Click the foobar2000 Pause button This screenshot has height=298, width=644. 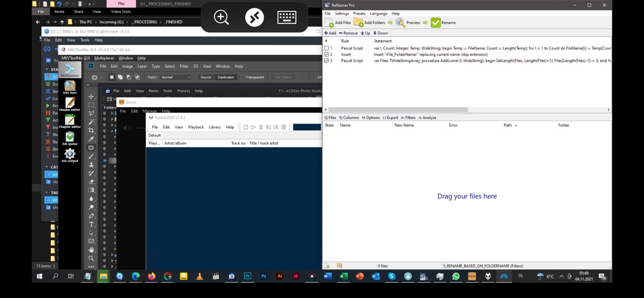[x=261, y=127]
